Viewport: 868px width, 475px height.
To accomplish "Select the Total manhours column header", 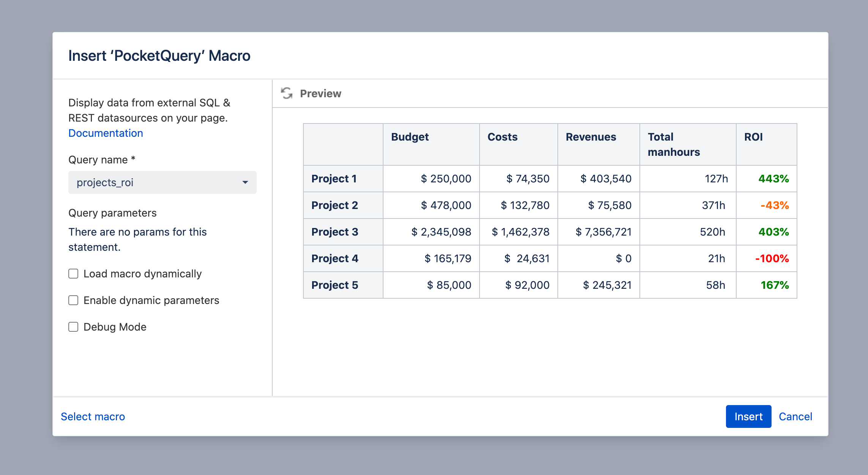I will (x=688, y=144).
